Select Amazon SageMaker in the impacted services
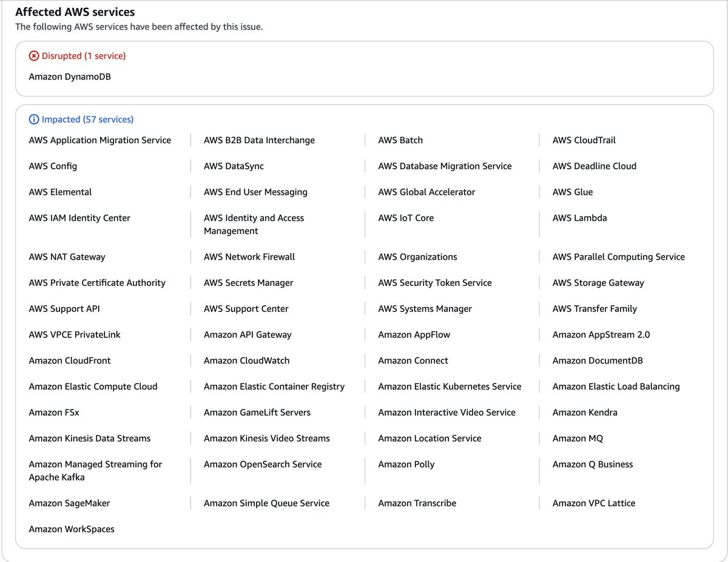Viewport: 728px width, 562px height. (x=69, y=503)
